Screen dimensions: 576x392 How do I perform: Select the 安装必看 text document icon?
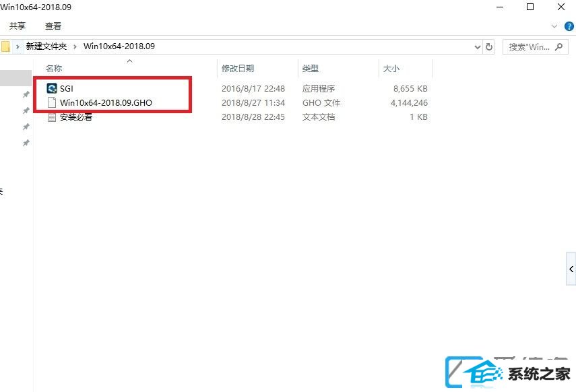click(52, 117)
